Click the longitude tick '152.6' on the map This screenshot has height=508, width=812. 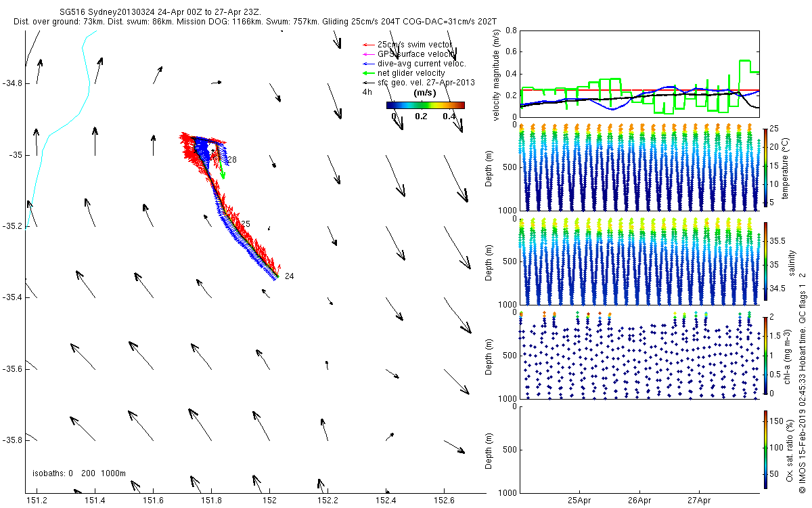(x=444, y=501)
